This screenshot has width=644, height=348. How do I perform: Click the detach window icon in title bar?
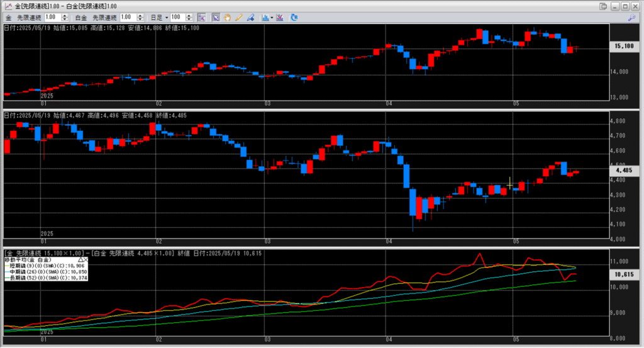pos(604,6)
